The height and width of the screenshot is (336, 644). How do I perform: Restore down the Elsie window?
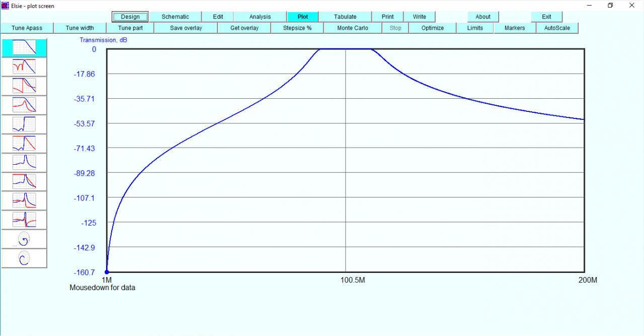tap(610, 6)
